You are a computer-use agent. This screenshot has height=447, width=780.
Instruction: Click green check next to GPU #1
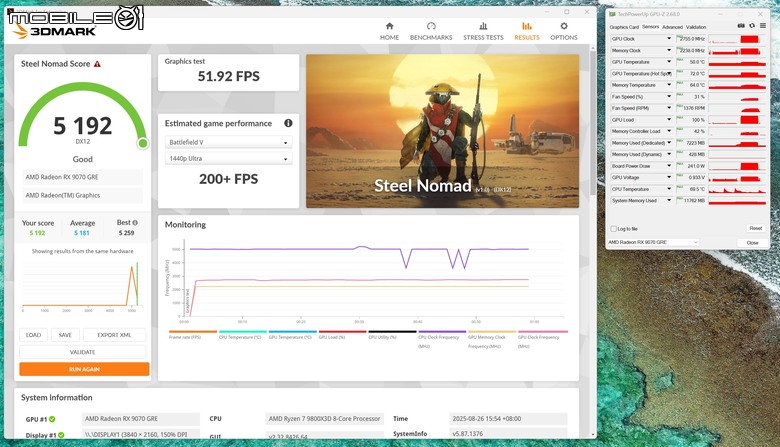click(x=52, y=419)
